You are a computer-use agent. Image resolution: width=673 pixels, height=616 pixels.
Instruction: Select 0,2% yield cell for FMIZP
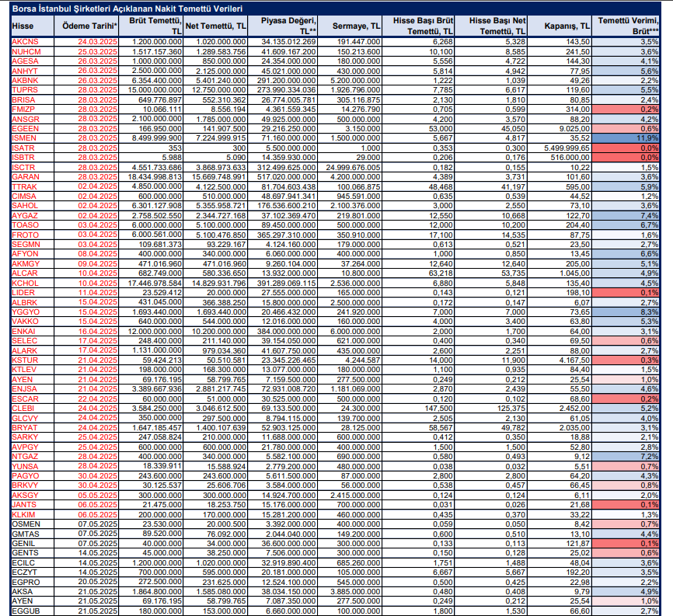click(x=626, y=110)
